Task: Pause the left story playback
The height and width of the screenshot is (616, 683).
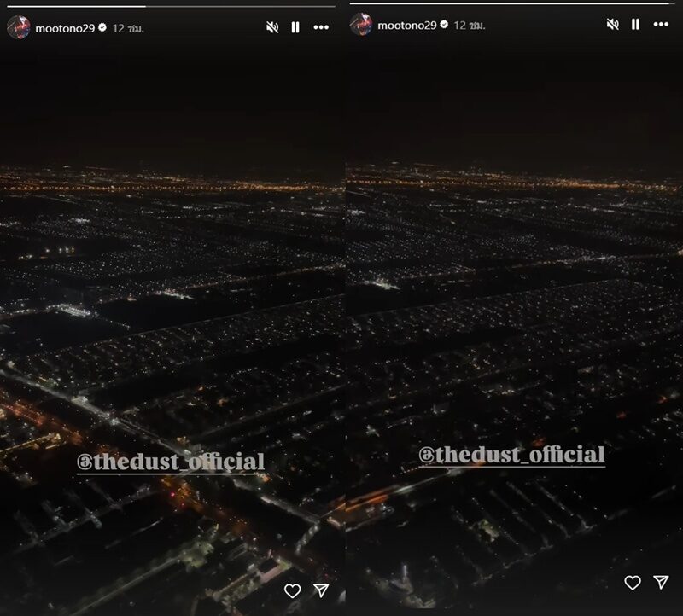Action: coord(295,27)
